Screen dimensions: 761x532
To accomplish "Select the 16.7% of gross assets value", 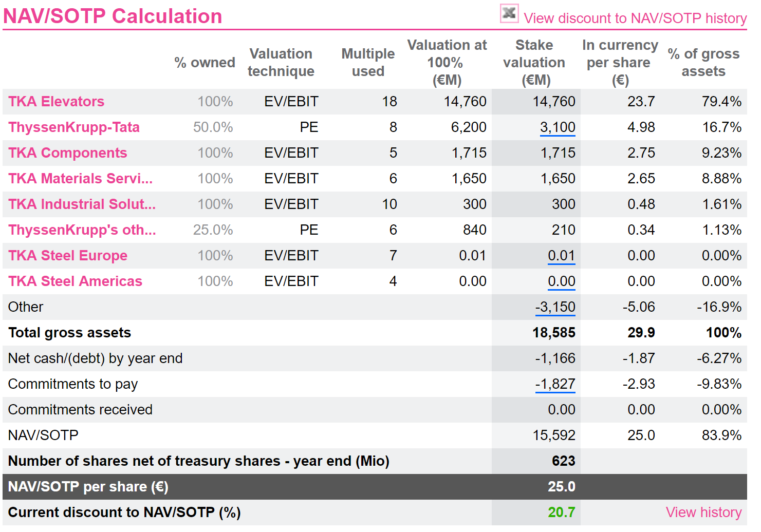I will pos(722,127).
